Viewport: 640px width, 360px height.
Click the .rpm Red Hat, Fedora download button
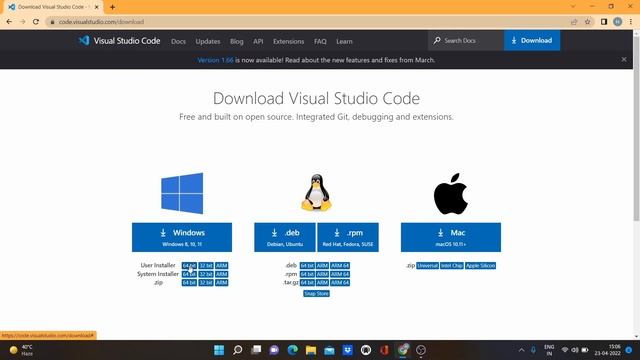(348, 237)
